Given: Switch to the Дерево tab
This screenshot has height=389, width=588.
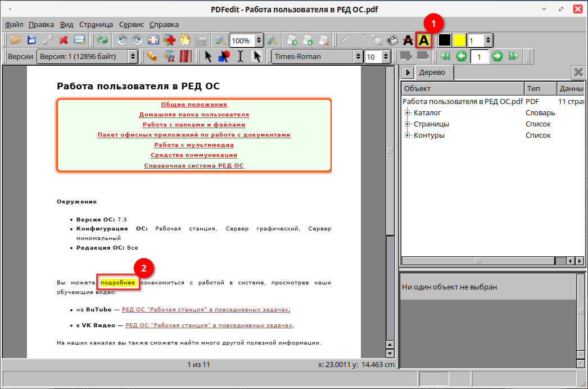Looking at the screenshot, I should 432,73.
